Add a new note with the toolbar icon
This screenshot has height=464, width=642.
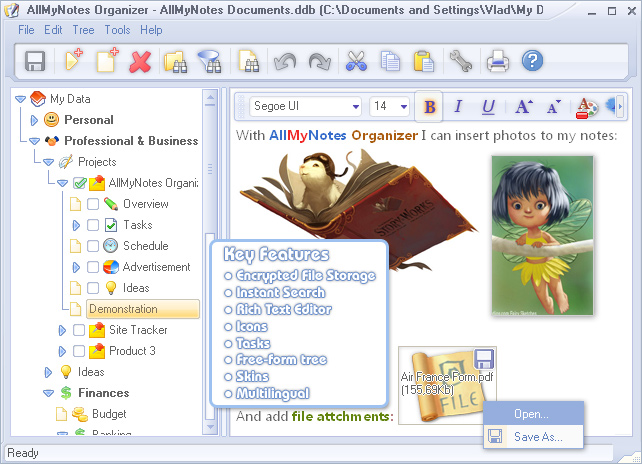[107, 61]
